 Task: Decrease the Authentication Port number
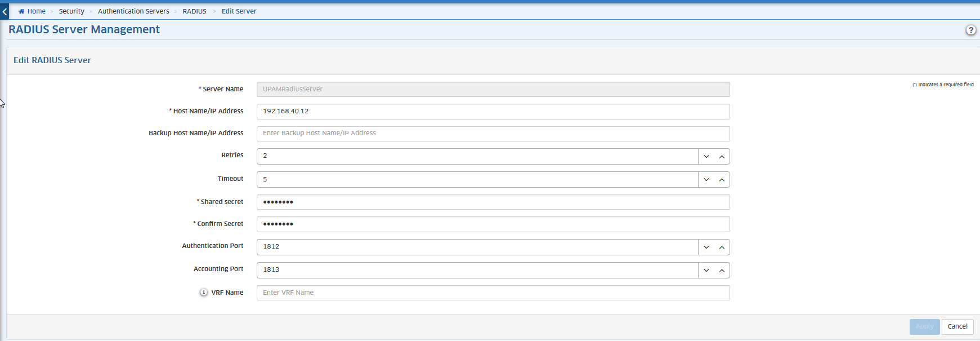point(706,247)
